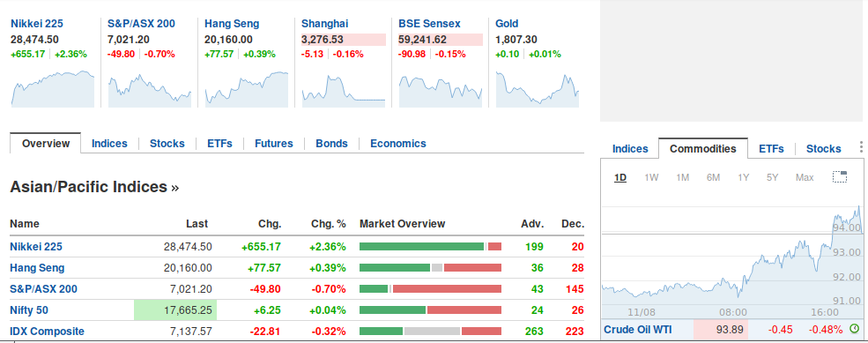Switch to the Futures tab
The image size is (868, 343).
click(x=273, y=144)
